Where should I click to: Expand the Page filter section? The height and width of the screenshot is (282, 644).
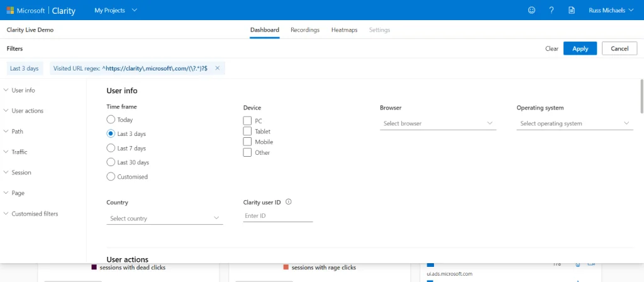[14, 193]
